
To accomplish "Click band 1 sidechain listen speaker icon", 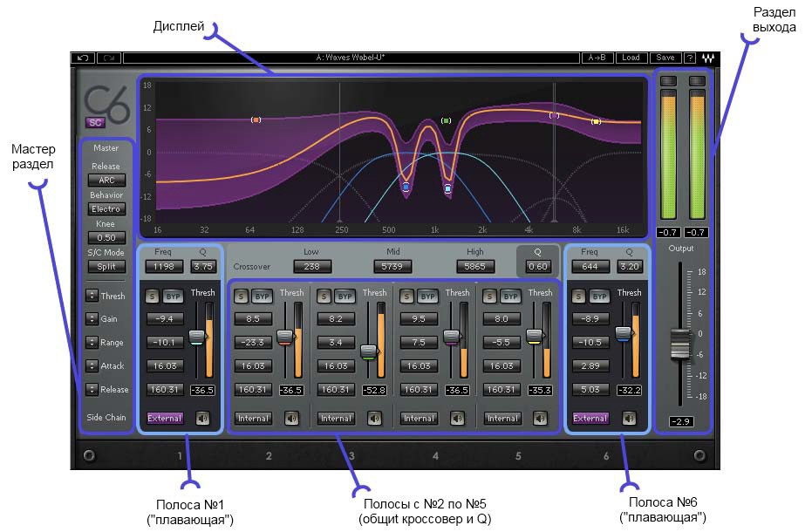I will point(203,418).
